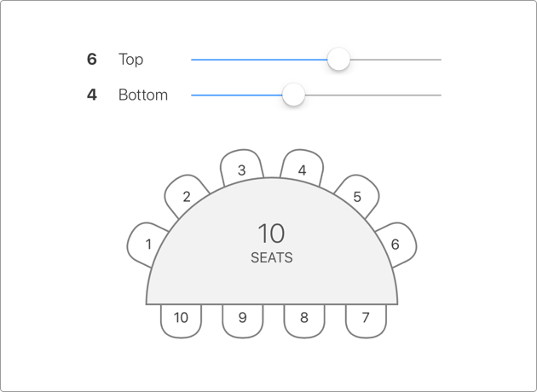Select seat 10 on the bottom row

point(182,320)
